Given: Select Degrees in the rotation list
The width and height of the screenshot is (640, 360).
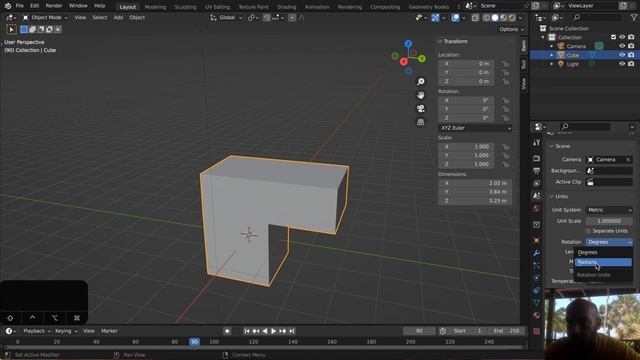Looking at the screenshot, I should click(603, 252).
